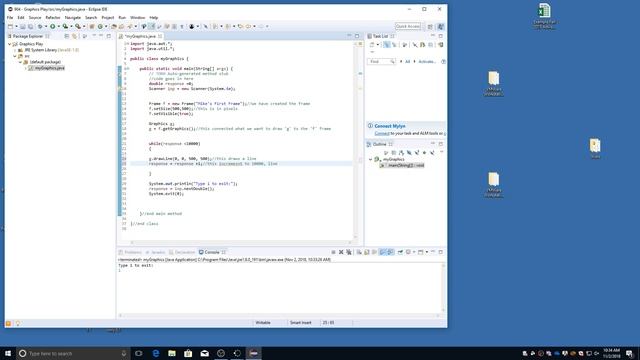The height and width of the screenshot is (360, 640).
Task: Toggle Scheduled view in Task List
Action: pos(394,45)
